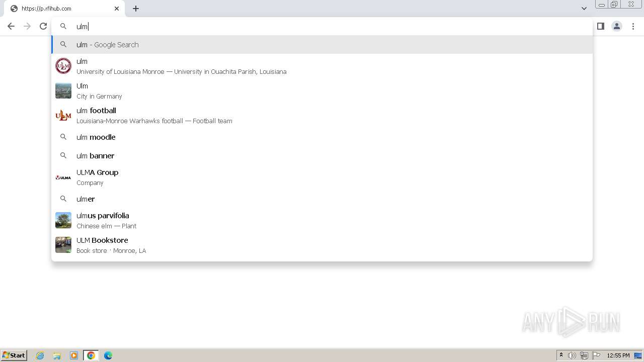Open Windows Media Player from taskbar
The width and height of the screenshot is (644, 362).
[x=74, y=355]
